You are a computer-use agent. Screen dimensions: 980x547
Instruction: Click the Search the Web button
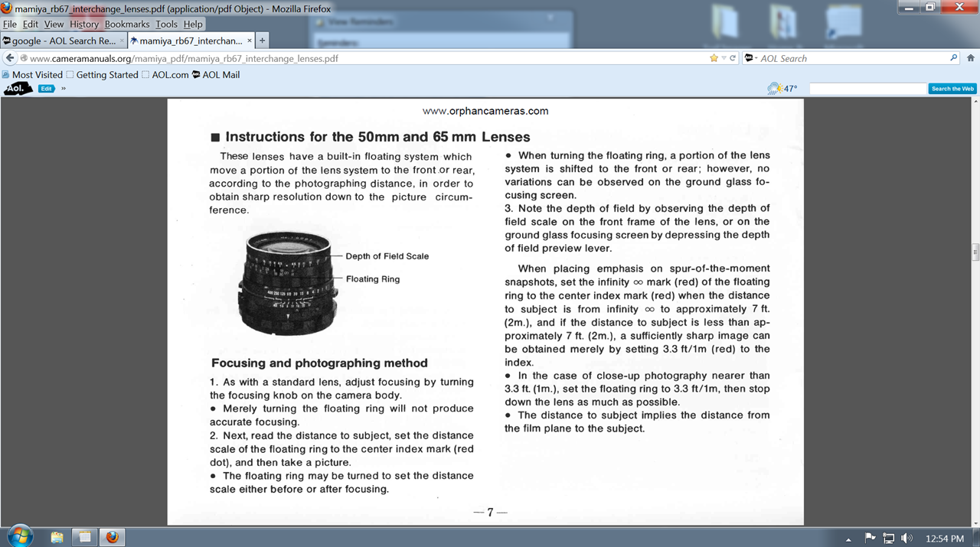pos(952,89)
